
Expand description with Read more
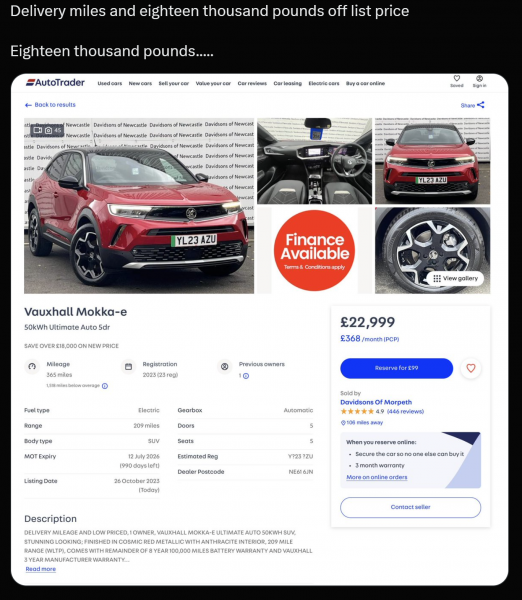coord(41,569)
